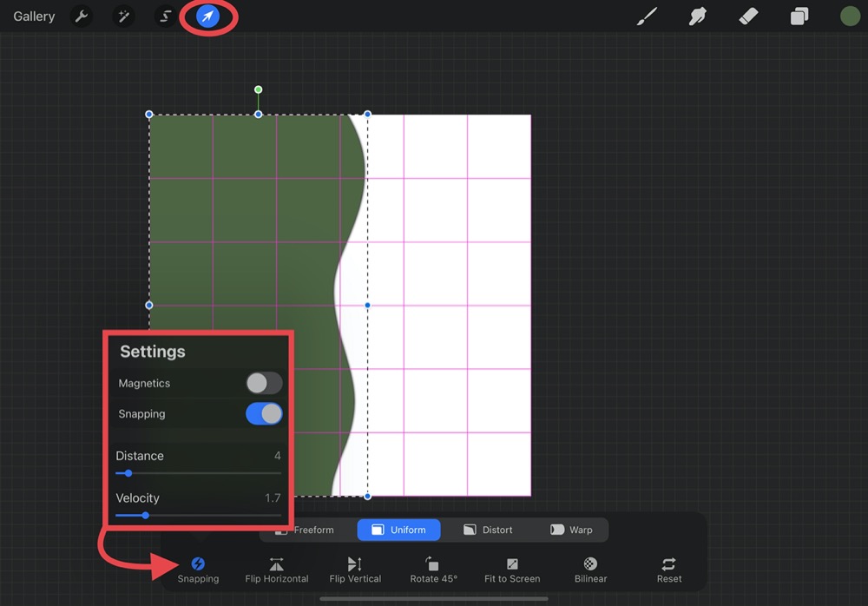Flip the selection horizontally
The width and height of the screenshot is (868, 606).
point(277,570)
